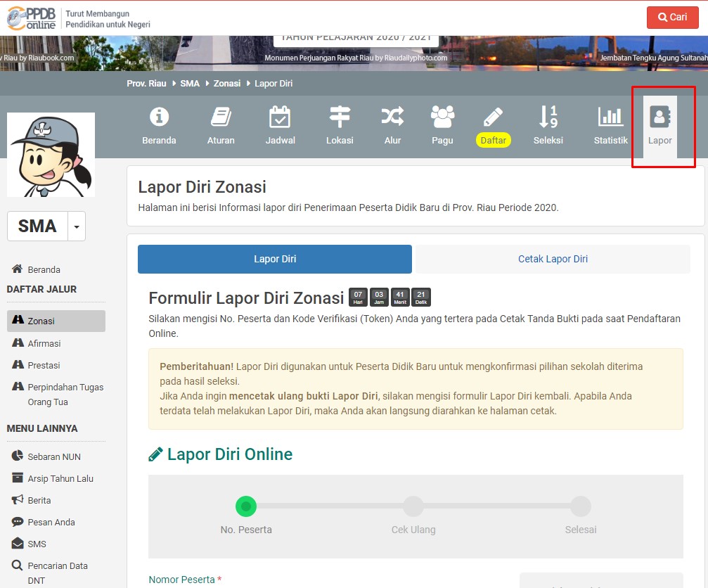Select the Lapor Diri tab
Image resolution: width=708 pixels, height=588 pixels.
click(275, 259)
